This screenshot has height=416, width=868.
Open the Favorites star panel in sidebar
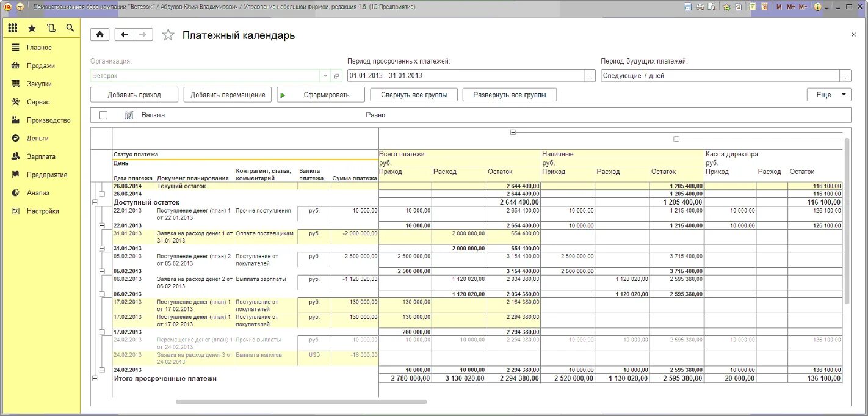tap(32, 28)
